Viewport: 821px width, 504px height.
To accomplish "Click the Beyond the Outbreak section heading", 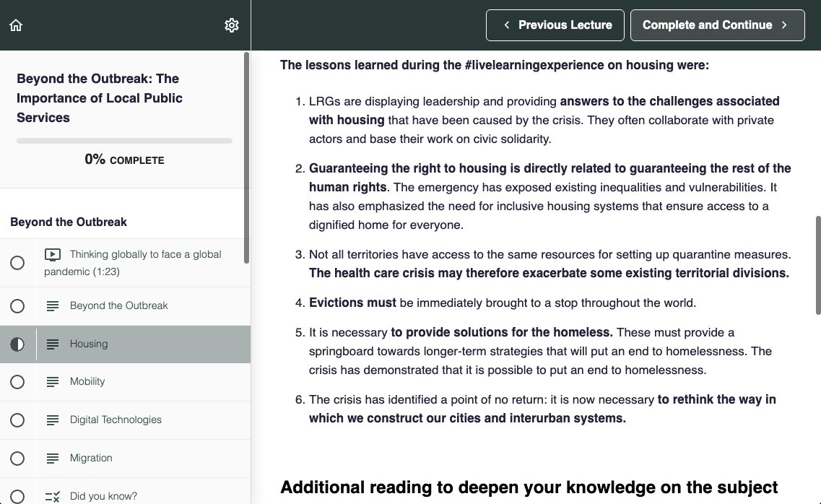I will tap(69, 222).
